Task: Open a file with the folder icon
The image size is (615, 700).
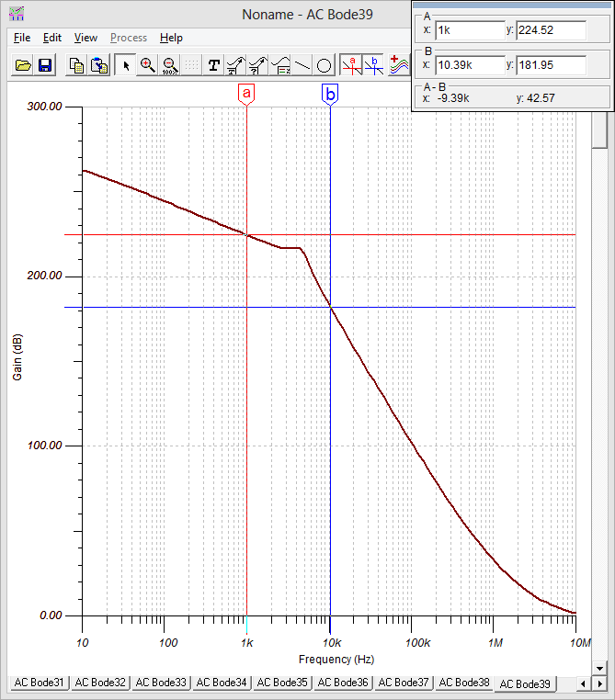Action: pyautogui.click(x=23, y=65)
